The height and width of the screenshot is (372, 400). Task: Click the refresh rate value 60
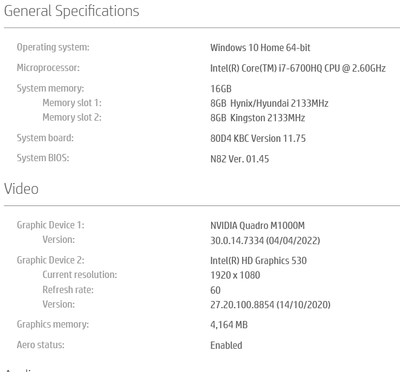click(x=215, y=290)
